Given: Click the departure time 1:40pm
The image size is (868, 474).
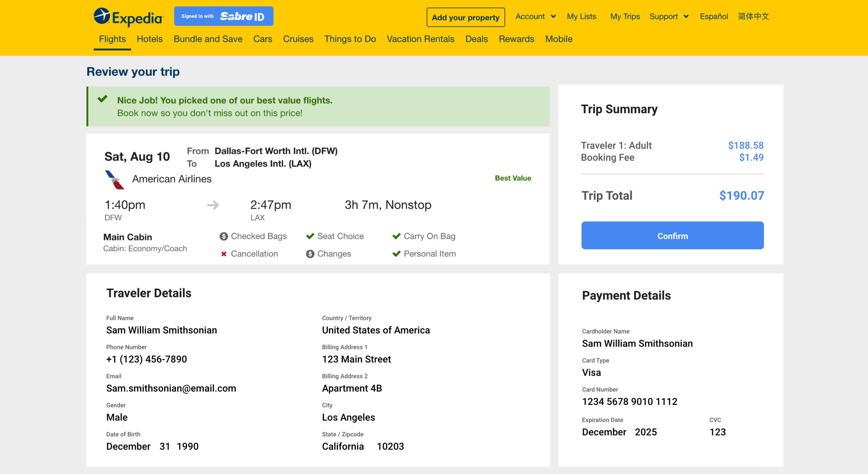Looking at the screenshot, I should [x=125, y=205].
